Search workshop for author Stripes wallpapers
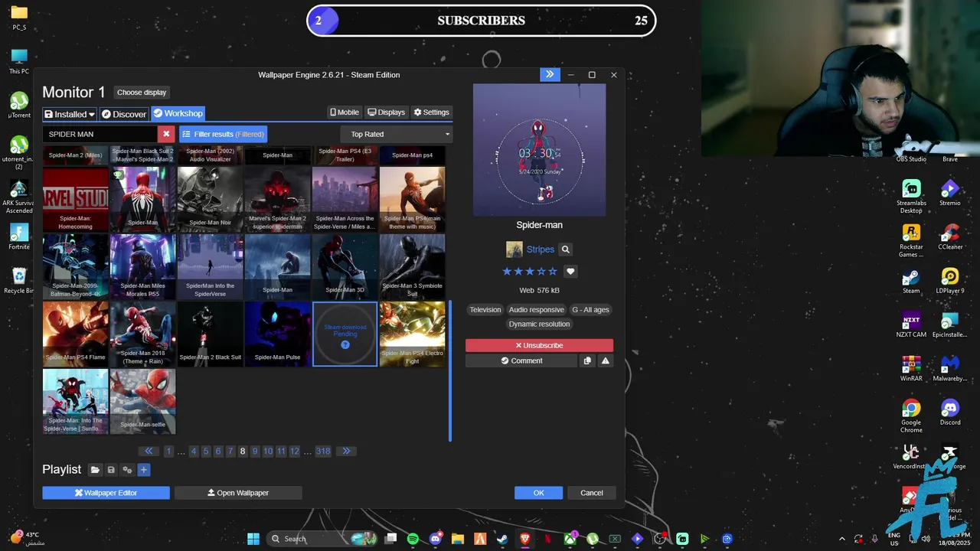The height and width of the screenshot is (551, 980). tap(565, 249)
